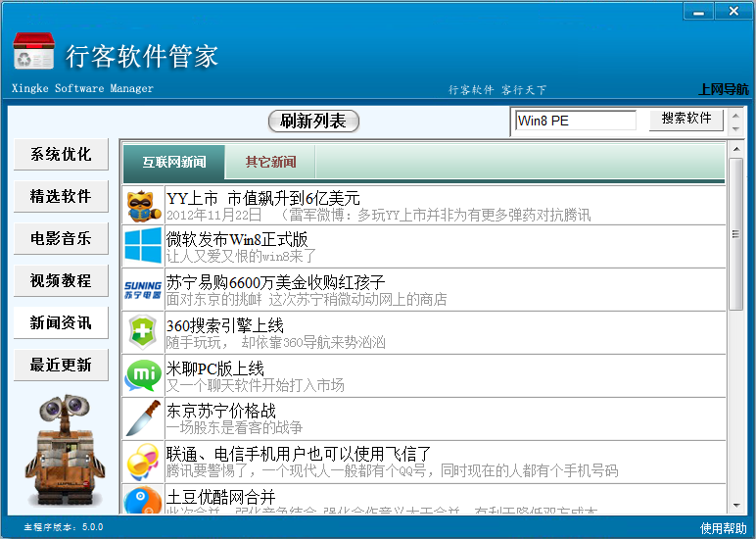Switch to the 其它新闻 tab
The width and height of the screenshot is (756, 539).
(x=270, y=162)
